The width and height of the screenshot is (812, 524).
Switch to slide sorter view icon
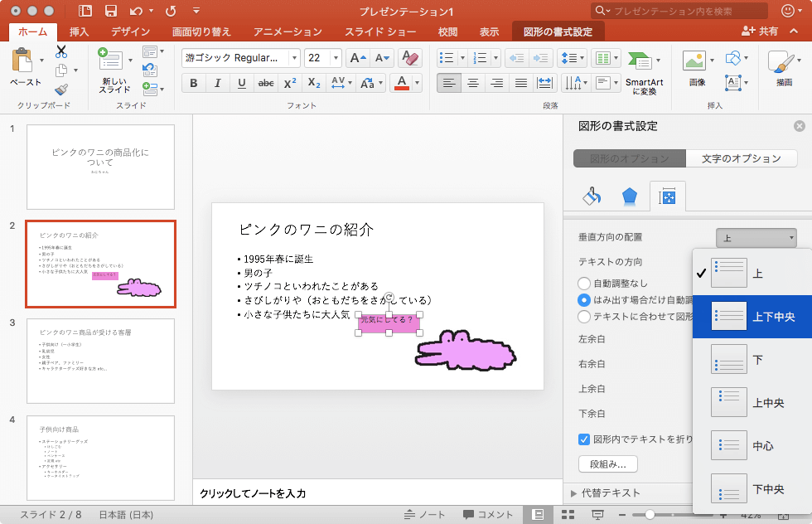point(568,515)
